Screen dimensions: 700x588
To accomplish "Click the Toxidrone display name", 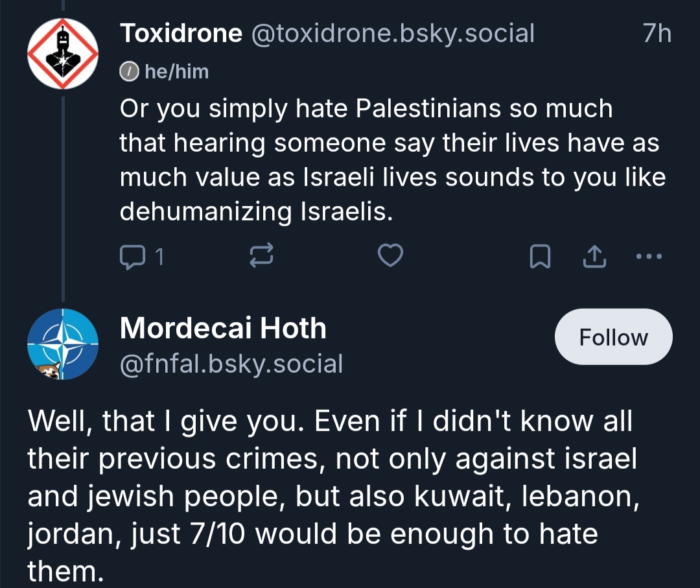I will (x=181, y=33).
